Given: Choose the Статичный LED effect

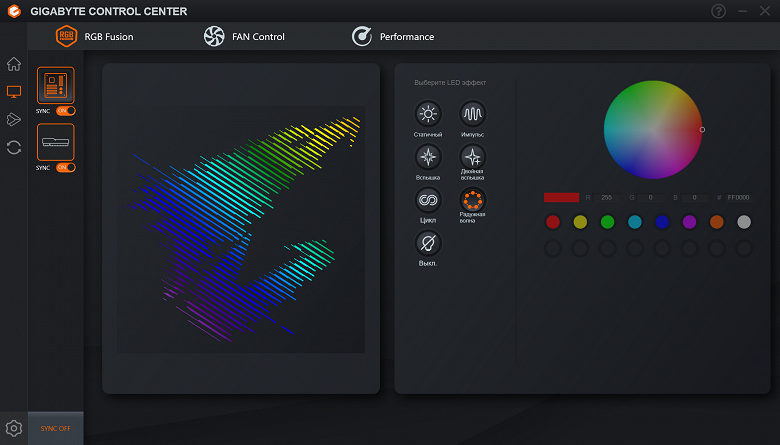Looking at the screenshot, I should (x=428, y=114).
